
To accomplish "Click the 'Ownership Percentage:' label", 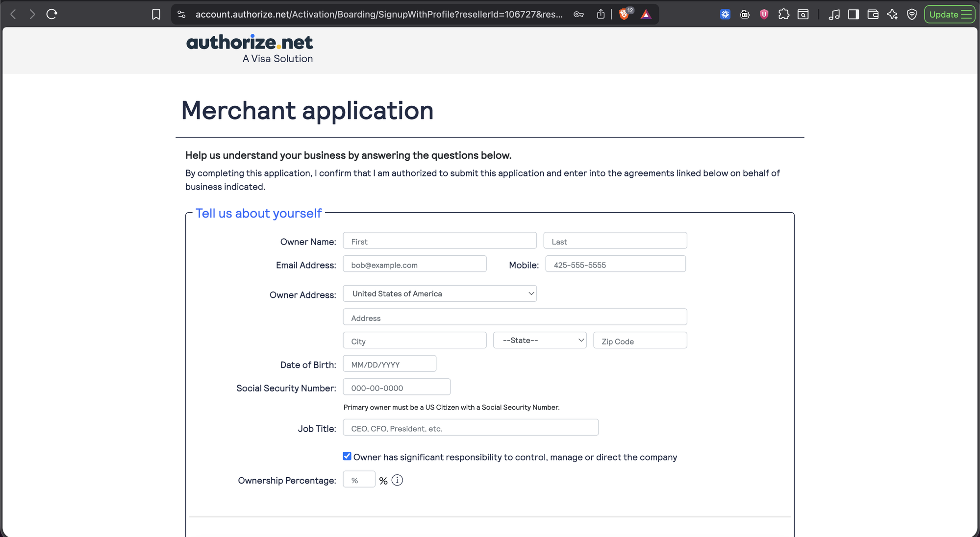I will [x=287, y=481].
